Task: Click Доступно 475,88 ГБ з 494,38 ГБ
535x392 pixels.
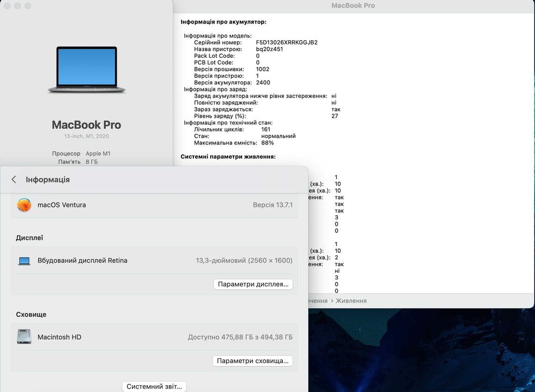Action: click(240, 337)
